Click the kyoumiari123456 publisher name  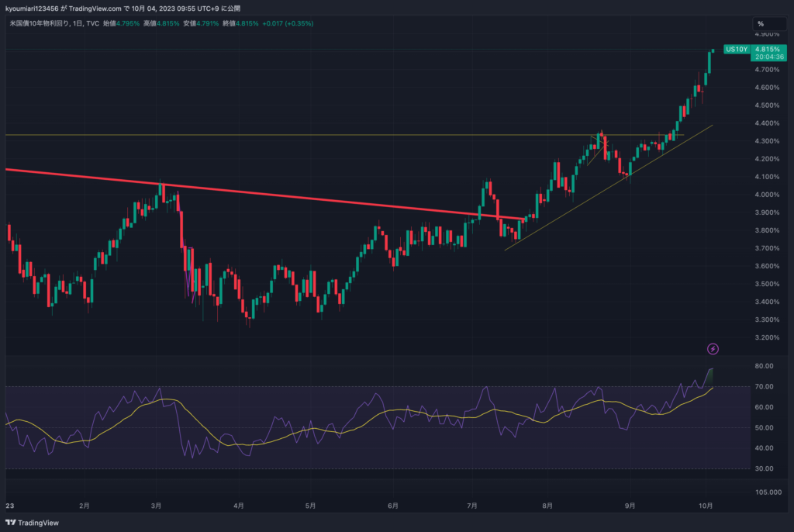point(32,8)
